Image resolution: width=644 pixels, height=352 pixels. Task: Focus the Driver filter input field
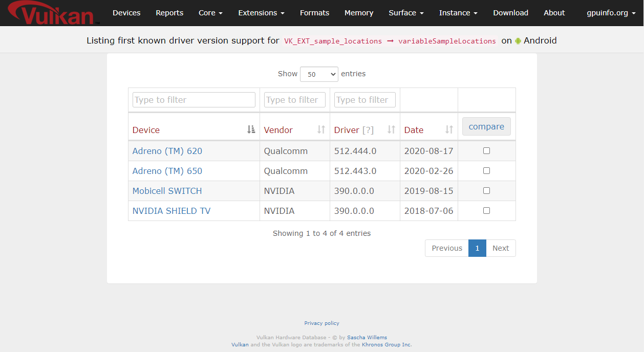(x=365, y=100)
